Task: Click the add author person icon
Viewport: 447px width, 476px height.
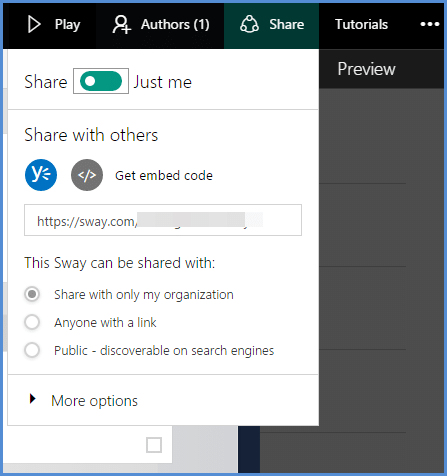Action: tap(121, 24)
